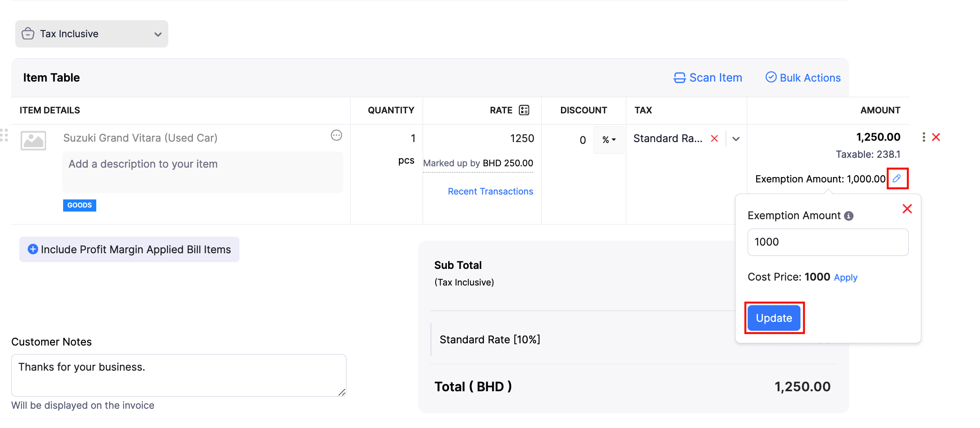Grab the row drag handle
The width and height of the screenshot is (980, 428).
point(4,135)
